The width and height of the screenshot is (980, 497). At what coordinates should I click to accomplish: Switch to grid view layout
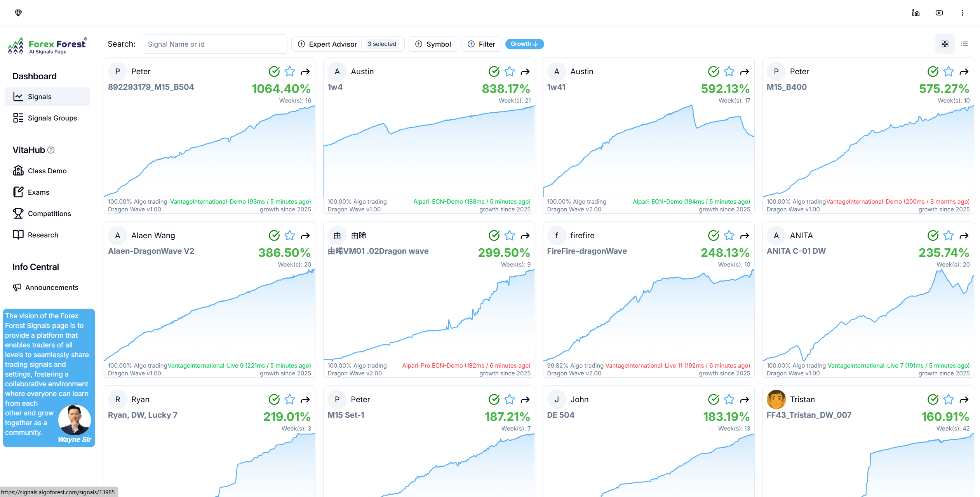945,44
